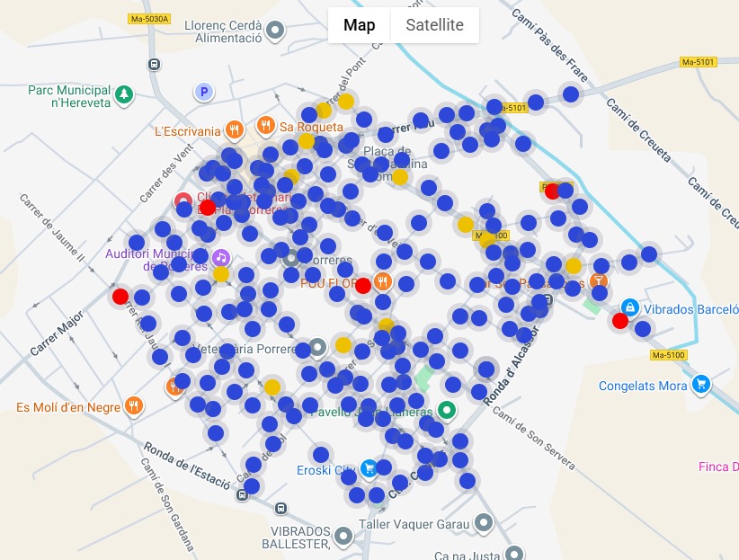This screenshot has width=739, height=560.
Task: Select Vibrados Barceló shop icon
Action: [x=630, y=308]
